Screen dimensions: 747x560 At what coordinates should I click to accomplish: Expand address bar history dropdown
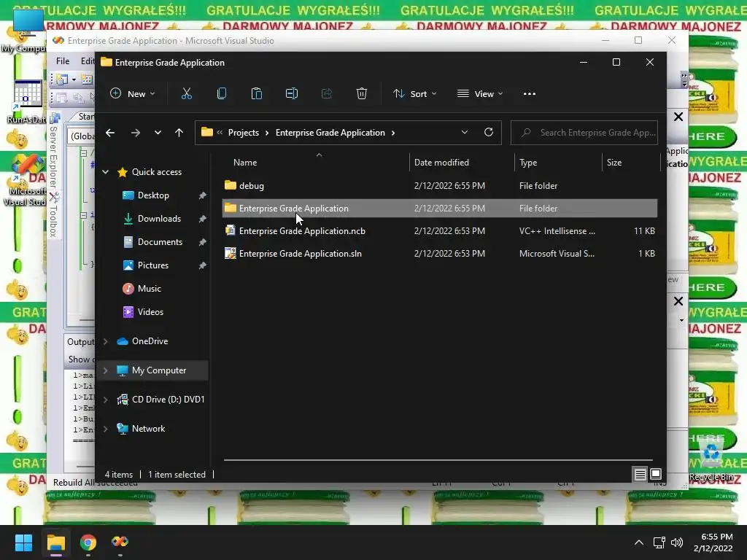[465, 133]
